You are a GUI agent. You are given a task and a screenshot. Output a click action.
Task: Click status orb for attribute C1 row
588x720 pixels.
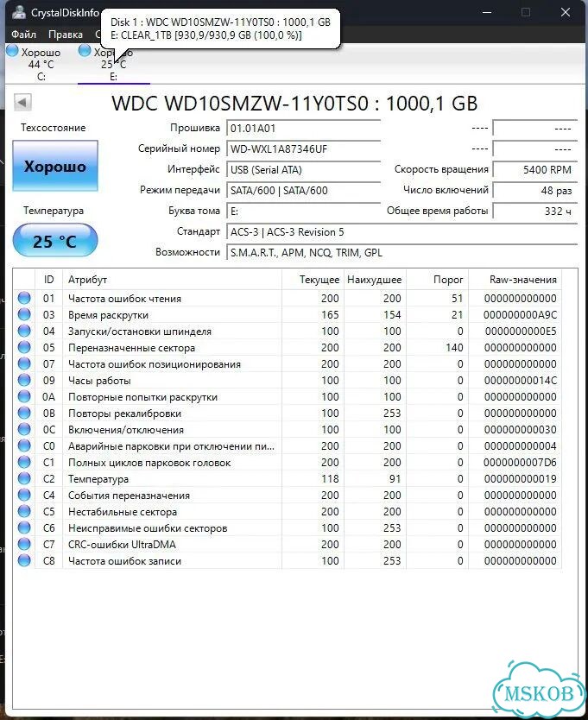tap(24, 463)
